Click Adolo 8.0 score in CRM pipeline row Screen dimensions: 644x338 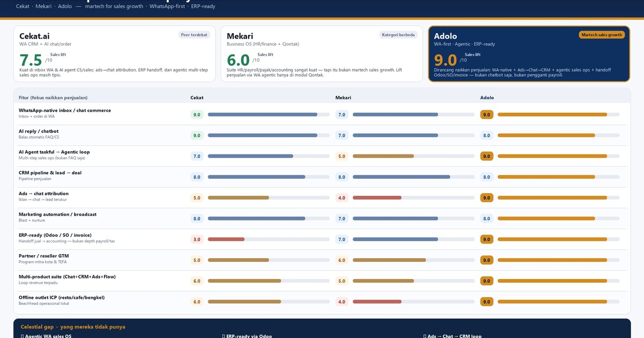487,177
